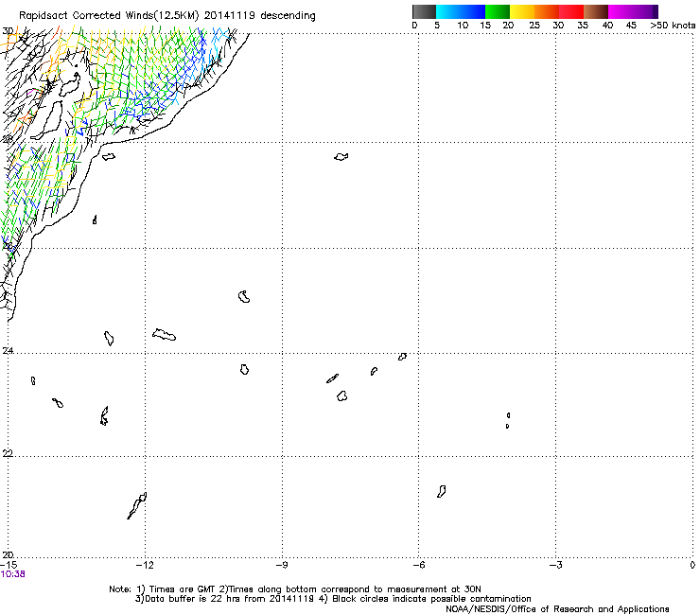Click the outline near -8 above latitude 28
Viewport: 700px width, 615px height.
(341, 157)
